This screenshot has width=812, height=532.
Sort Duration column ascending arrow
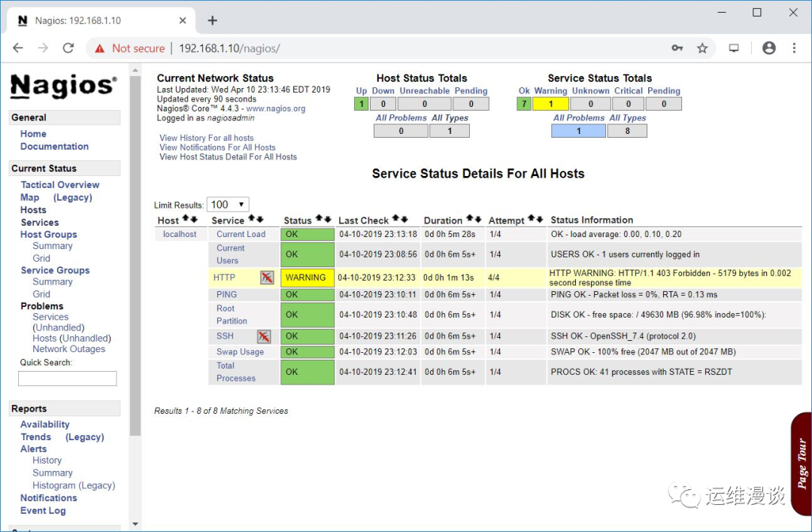pyautogui.click(x=469, y=219)
